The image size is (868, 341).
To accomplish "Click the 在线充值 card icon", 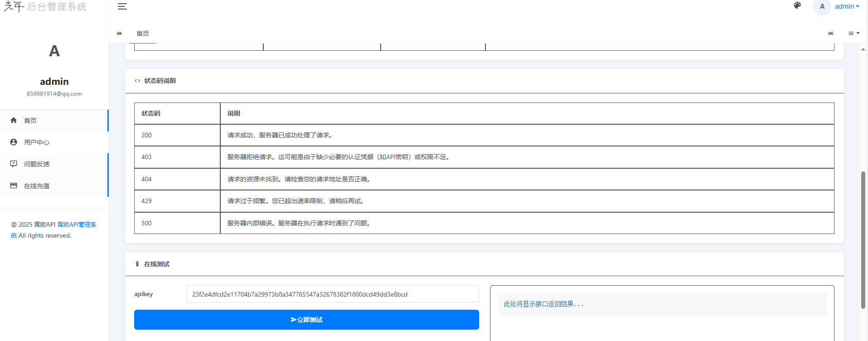I will click(14, 185).
